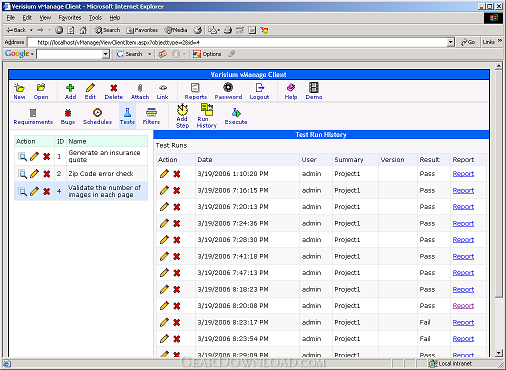
Task: Edit test run dated 3/19/2006 1:10:20 PM
Action: click(164, 174)
